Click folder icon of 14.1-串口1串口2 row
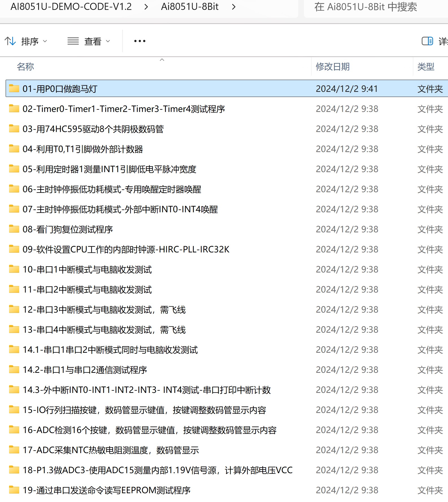 click(x=14, y=349)
